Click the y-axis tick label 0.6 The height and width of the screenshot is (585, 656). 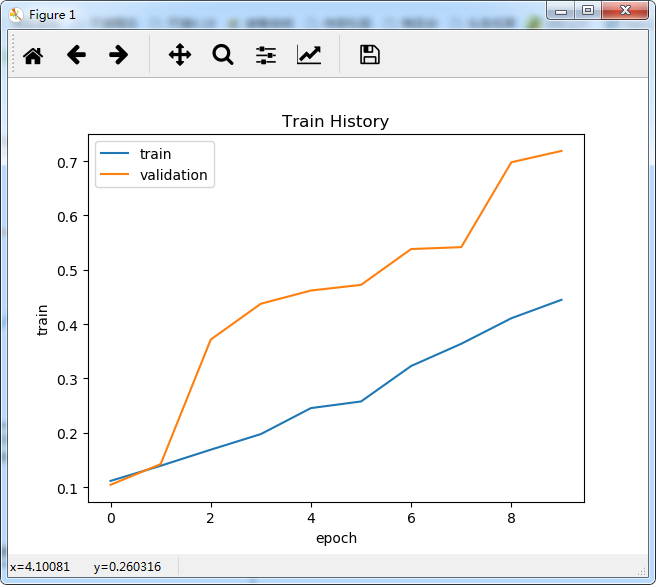point(67,217)
